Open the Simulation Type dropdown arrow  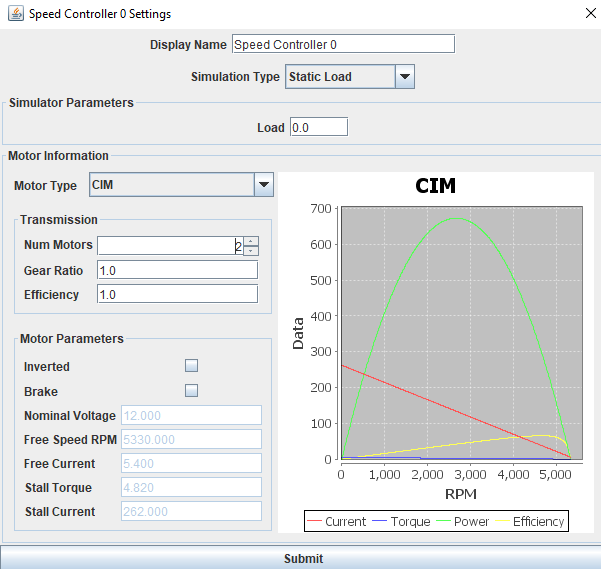pos(405,77)
